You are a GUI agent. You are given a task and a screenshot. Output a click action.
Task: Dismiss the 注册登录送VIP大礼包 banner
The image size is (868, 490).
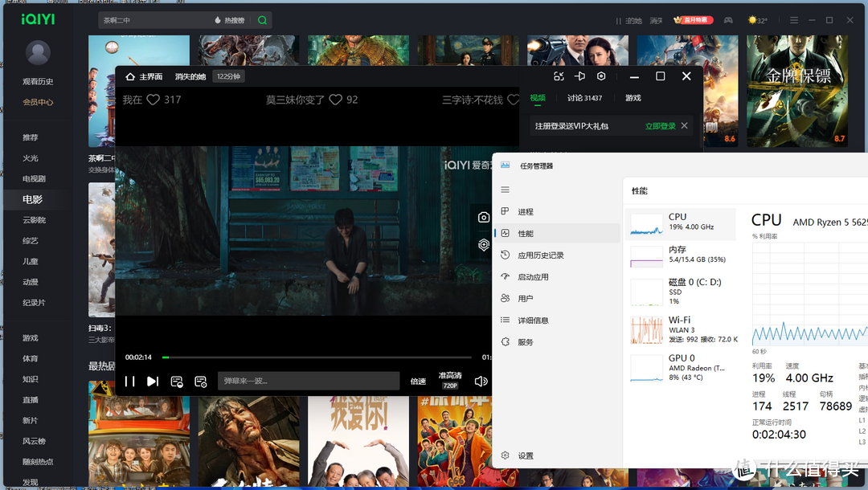tap(685, 125)
